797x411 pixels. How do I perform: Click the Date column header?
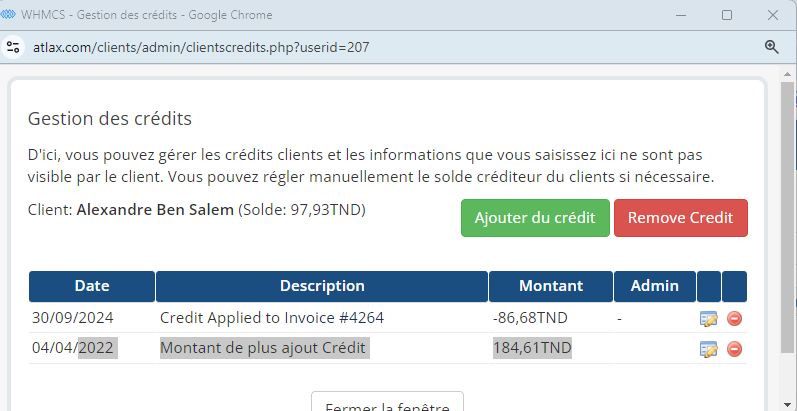click(92, 286)
